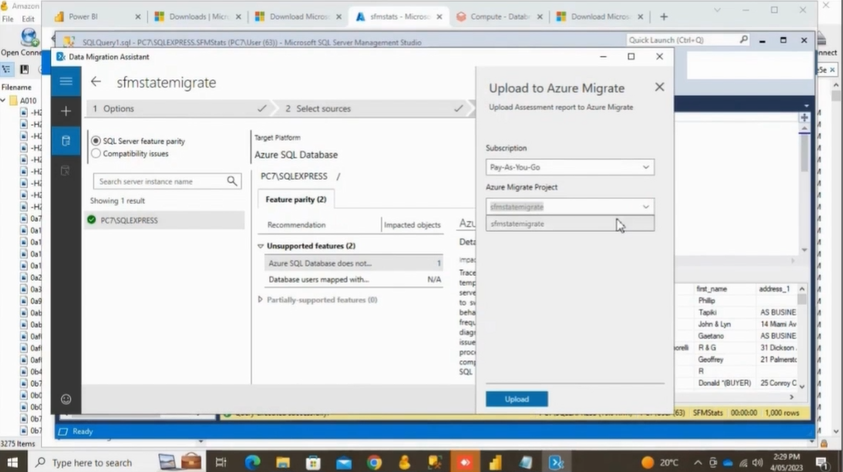Collapse the A010 folder tree node
Screen dimensions: 843x472
(x=3, y=101)
